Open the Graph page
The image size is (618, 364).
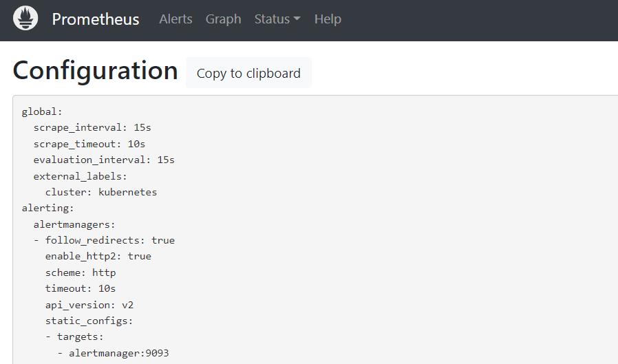coord(223,19)
